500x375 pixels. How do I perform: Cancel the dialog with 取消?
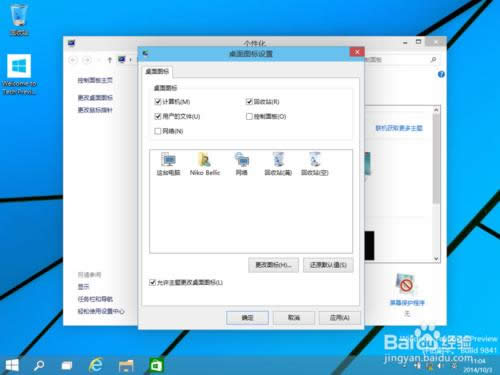(x=294, y=318)
